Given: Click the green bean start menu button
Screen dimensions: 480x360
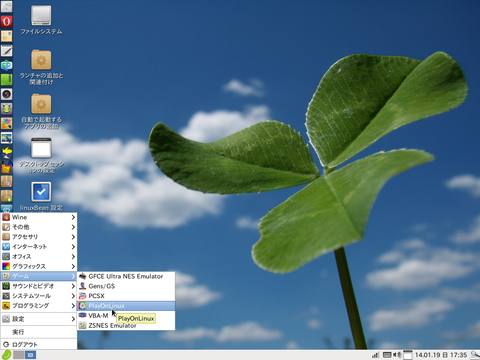Looking at the screenshot, I should pos(6,355).
